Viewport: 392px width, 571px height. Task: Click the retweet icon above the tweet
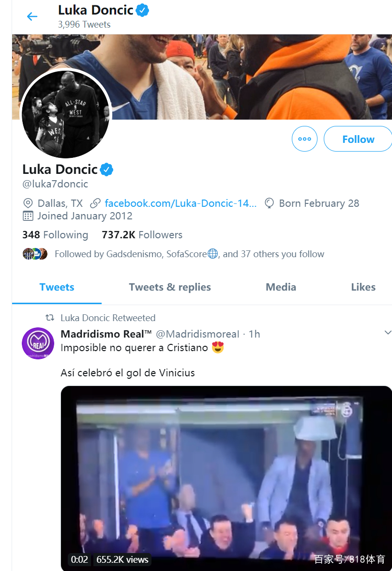(50, 318)
